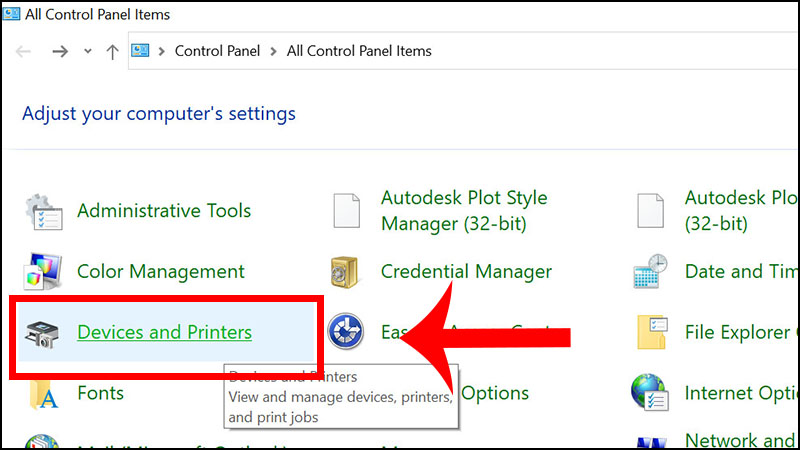The width and height of the screenshot is (800, 450).
Task: Open the Administrative Tools link
Action: 164,211
